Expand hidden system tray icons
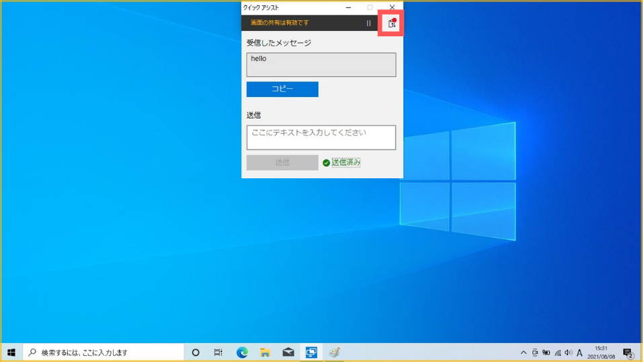Image resolution: width=644 pixels, height=362 pixels. (x=523, y=353)
